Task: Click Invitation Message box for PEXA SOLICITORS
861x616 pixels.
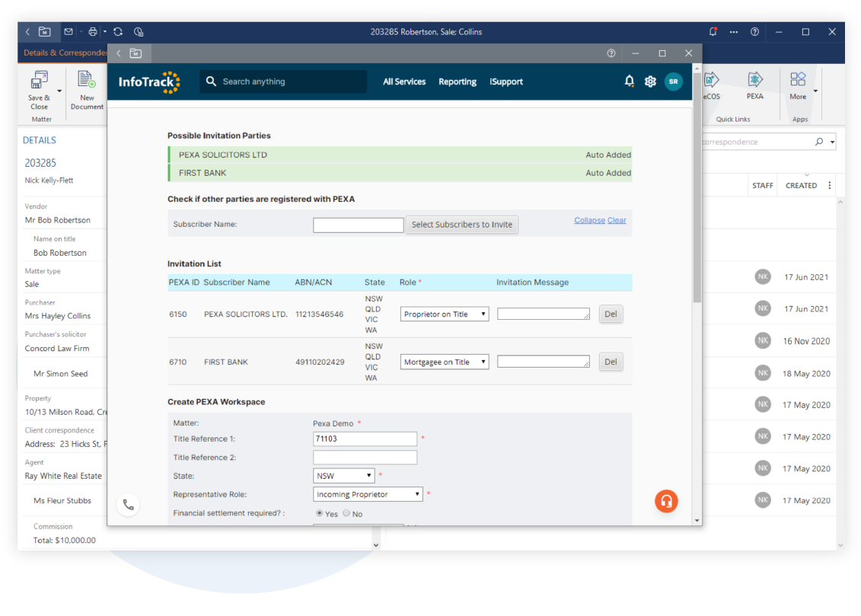Action: [x=543, y=314]
